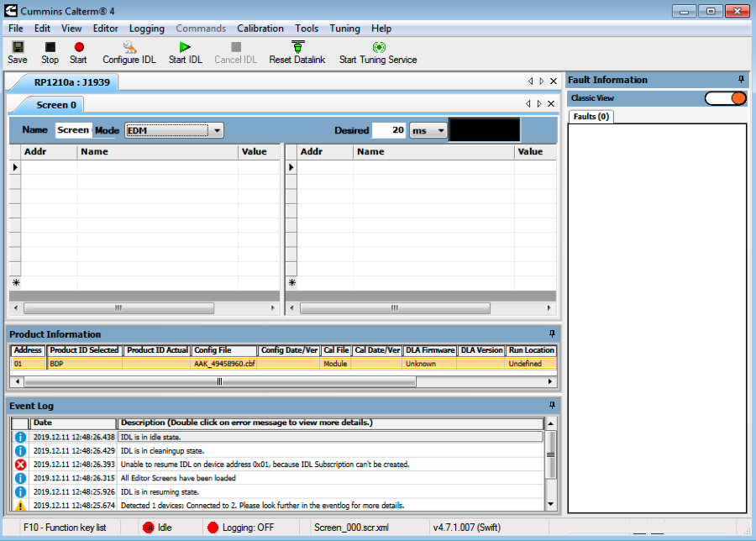Image resolution: width=756 pixels, height=541 pixels.
Task: Click the DLA Firmware column header
Action: [x=430, y=350]
